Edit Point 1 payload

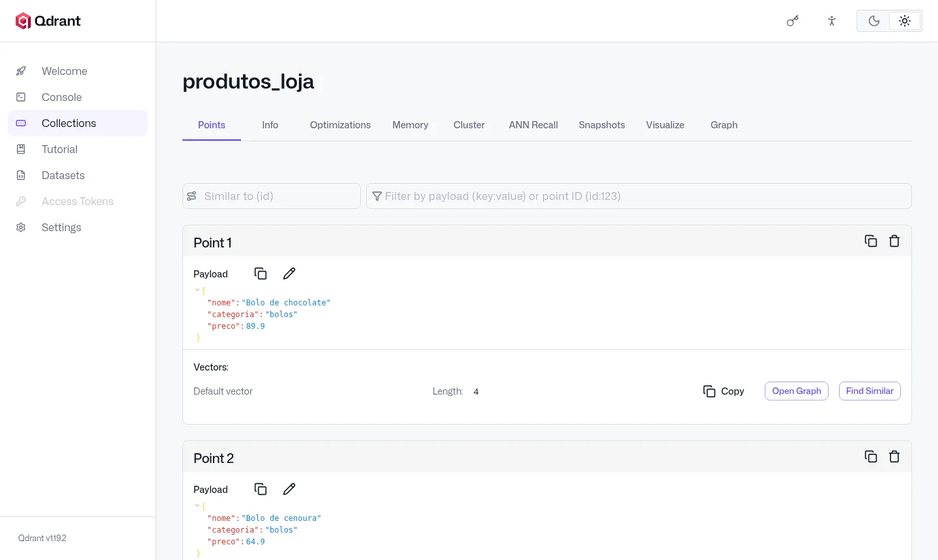click(289, 273)
